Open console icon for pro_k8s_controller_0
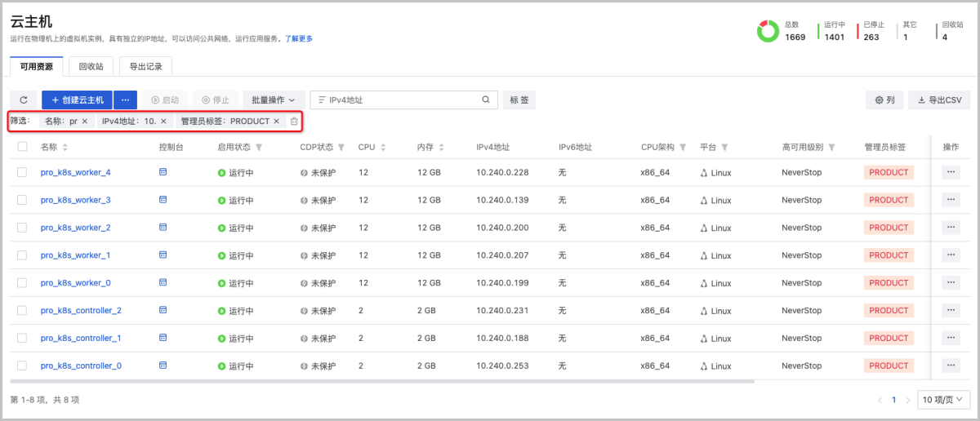This screenshot has width=980, height=421. (x=163, y=366)
